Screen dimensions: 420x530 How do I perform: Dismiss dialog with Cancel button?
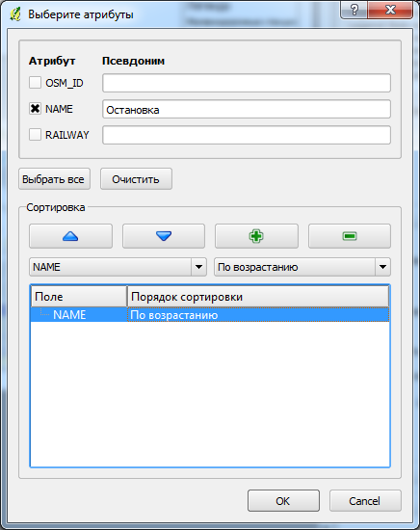[365, 500]
